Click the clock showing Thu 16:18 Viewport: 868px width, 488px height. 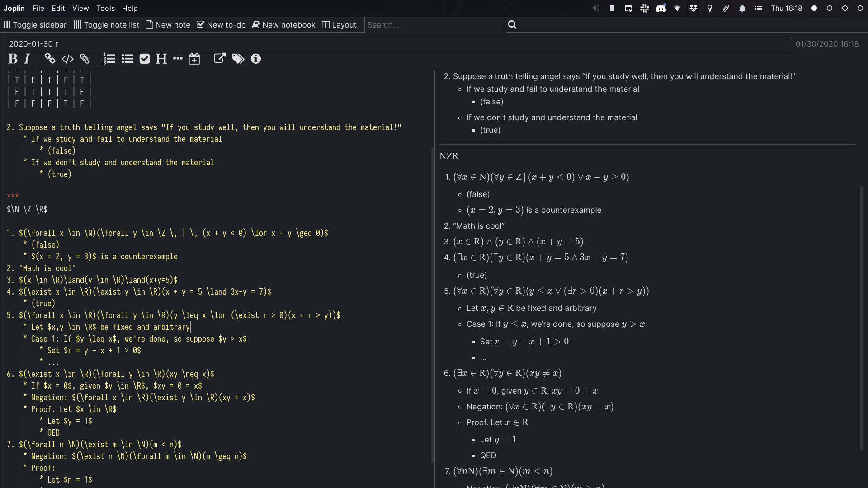[x=787, y=8]
